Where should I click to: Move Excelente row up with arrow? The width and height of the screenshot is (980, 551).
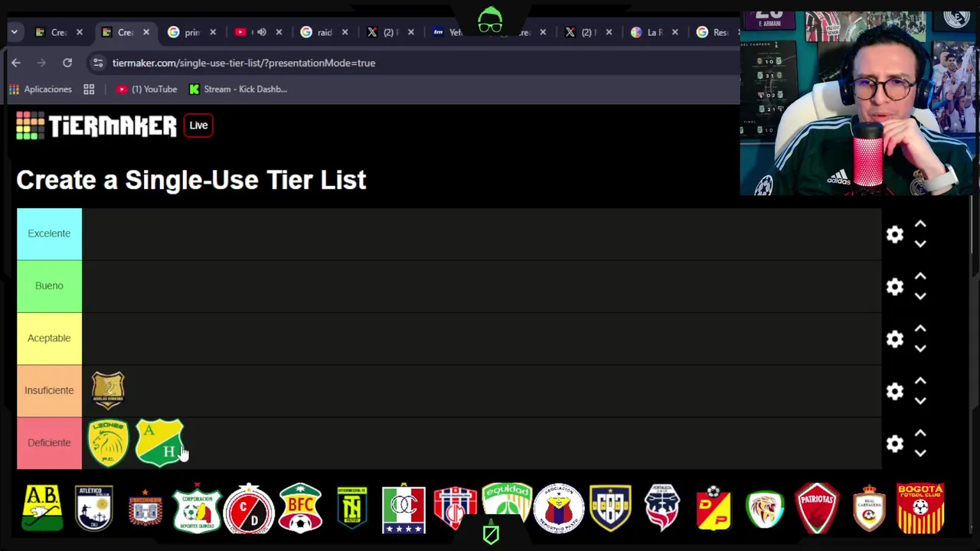pyautogui.click(x=920, y=224)
